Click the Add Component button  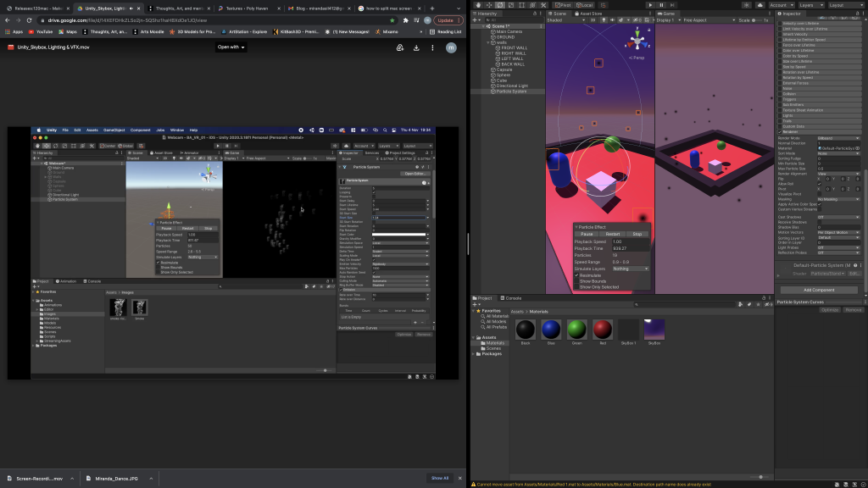(818, 290)
